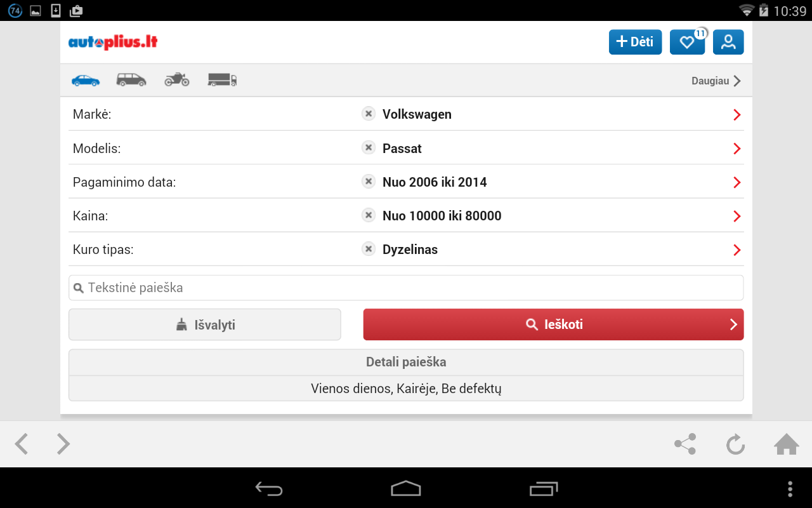
Task: Clear the Passat model selection
Action: point(369,147)
